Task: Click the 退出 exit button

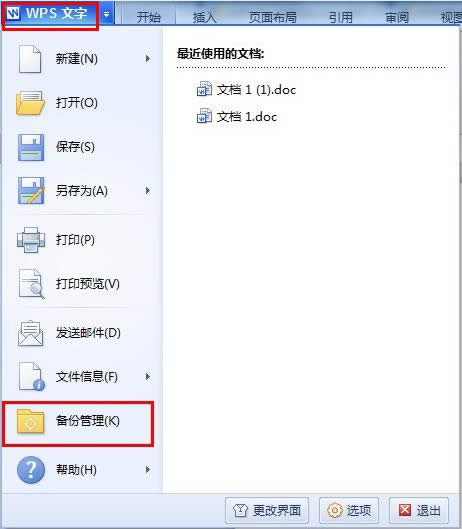Action: pyautogui.click(x=419, y=510)
